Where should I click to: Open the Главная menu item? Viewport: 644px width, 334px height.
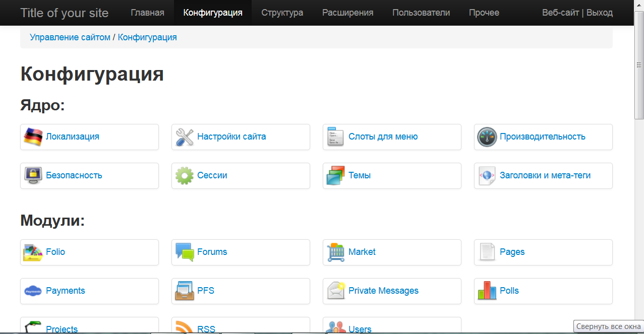(x=147, y=13)
